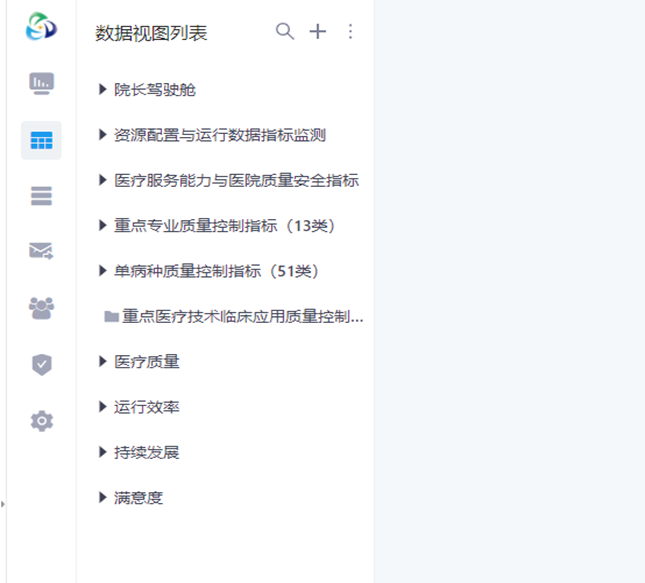Expand arrow for 医疗服务能力与医院质量安全指标
This screenshot has width=645, height=583.
[x=102, y=180]
